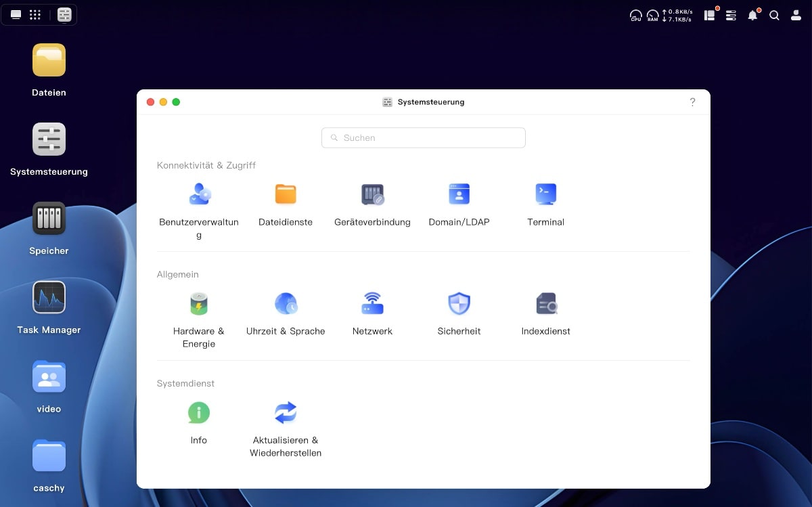Open the Terminal settings icon

pyautogui.click(x=545, y=194)
